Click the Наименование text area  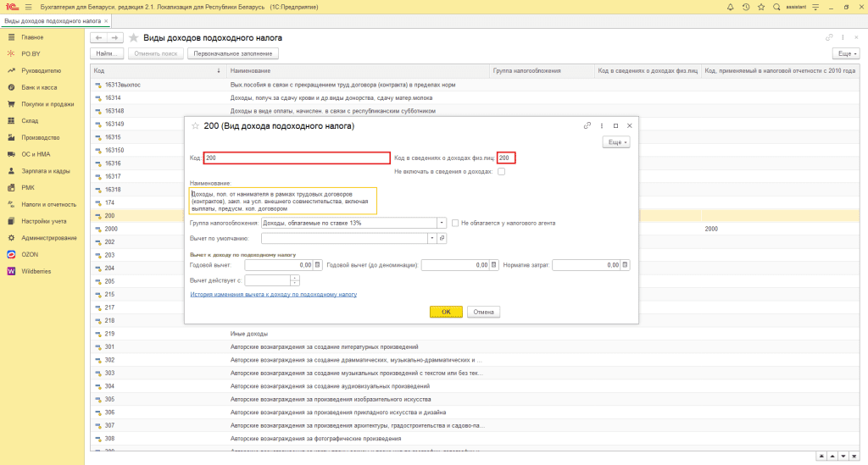click(x=283, y=202)
